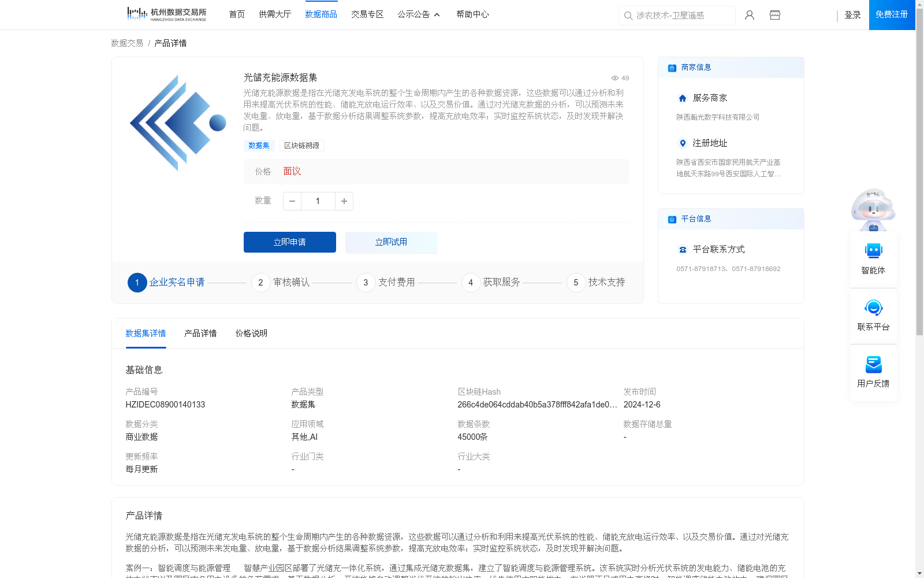Click 其他,AI application field value
The image size is (924, 578).
coord(304,437)
